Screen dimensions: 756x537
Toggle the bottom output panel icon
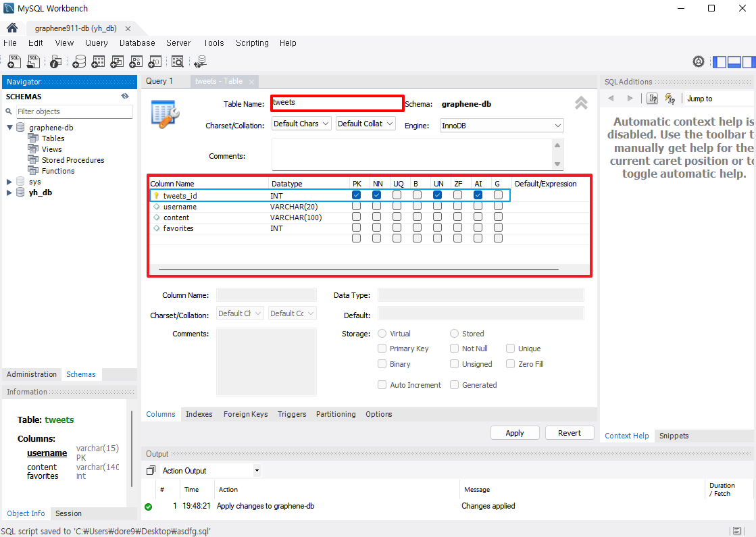(734, 61)
